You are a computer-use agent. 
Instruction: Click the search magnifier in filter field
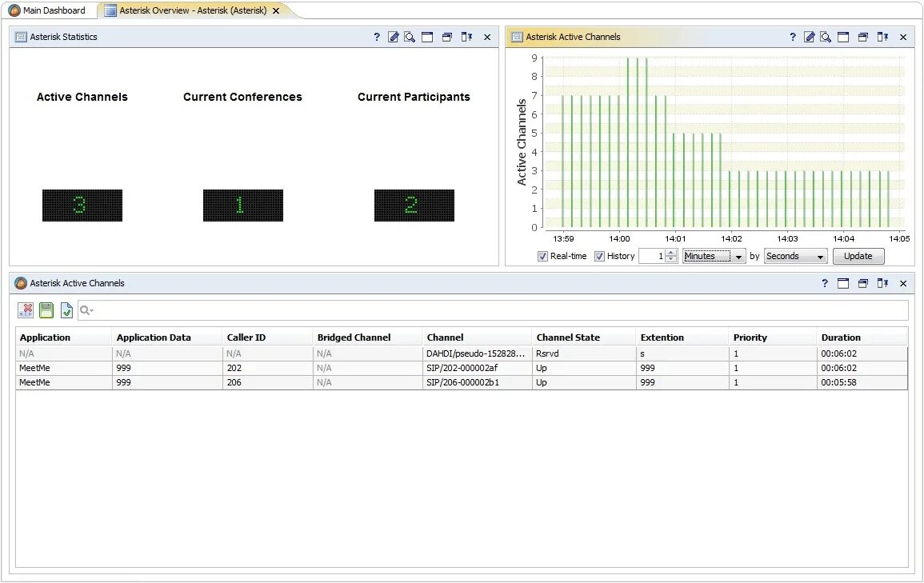86,309
